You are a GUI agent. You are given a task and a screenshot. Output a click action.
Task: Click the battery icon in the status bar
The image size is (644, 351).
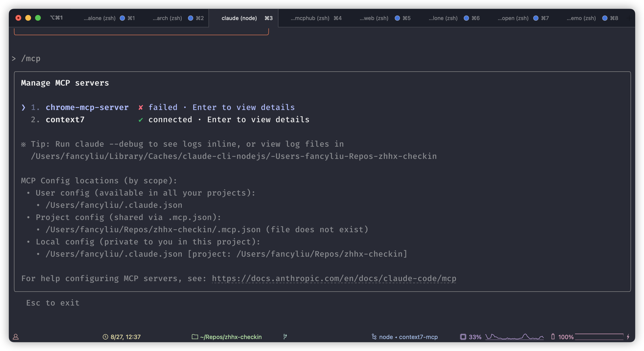pos(552,337)
